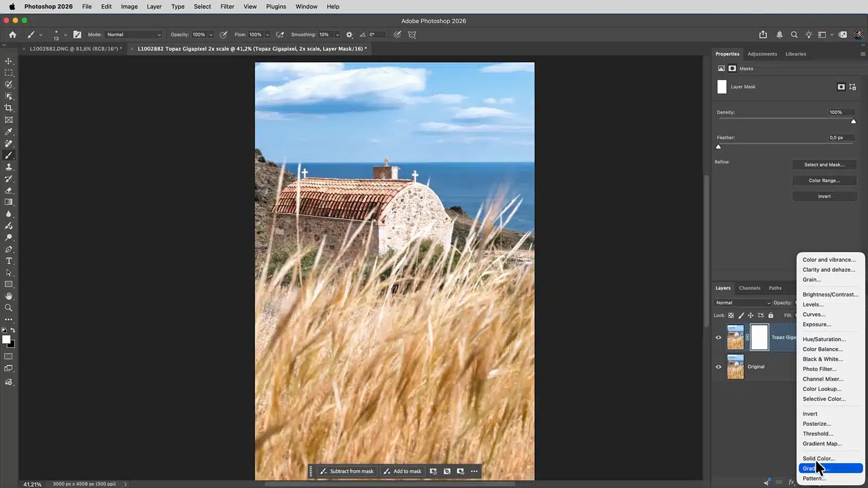Toggle lock all padlock in Layers panel
868x488 pixels.
770,315
